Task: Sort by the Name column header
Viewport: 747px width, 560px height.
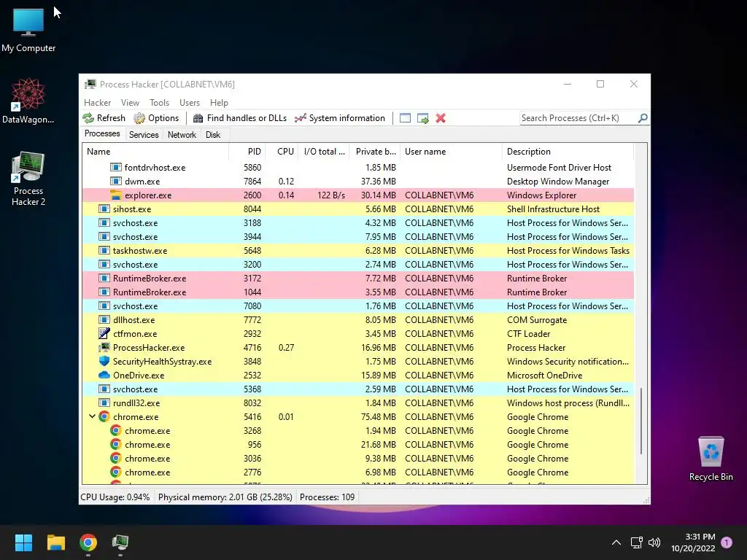Action: point(155,152)
